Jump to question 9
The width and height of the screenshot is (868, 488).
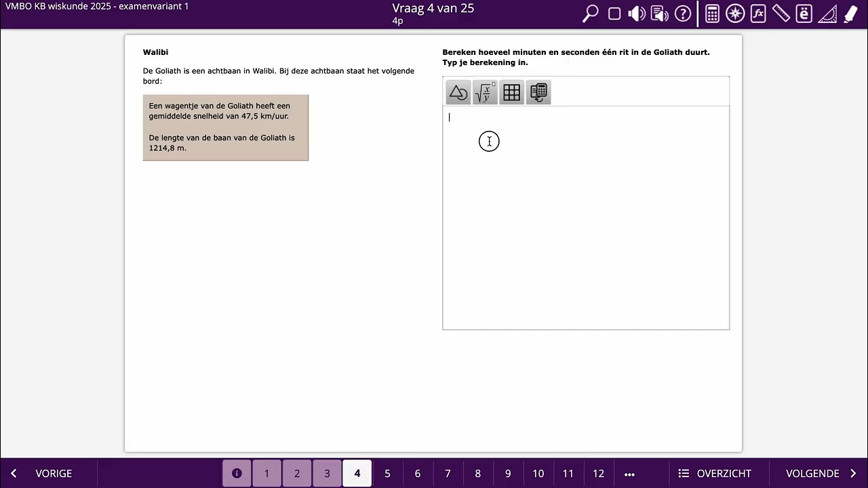(508, 474)
